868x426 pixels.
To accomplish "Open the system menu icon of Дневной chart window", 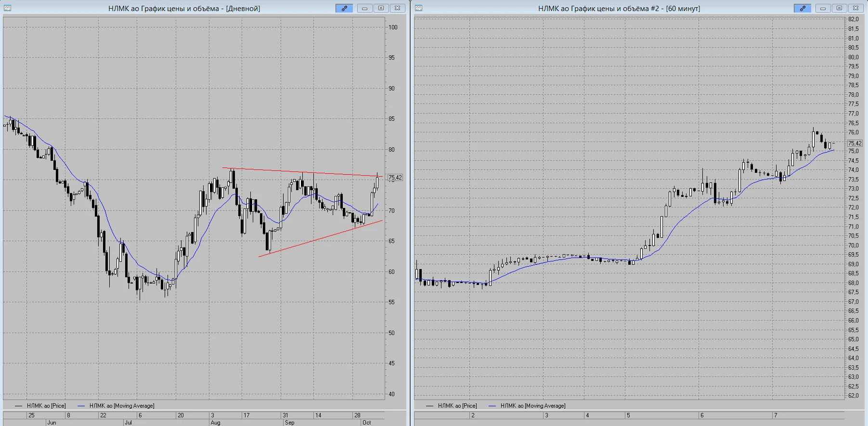I will click(x=8, y=8).
